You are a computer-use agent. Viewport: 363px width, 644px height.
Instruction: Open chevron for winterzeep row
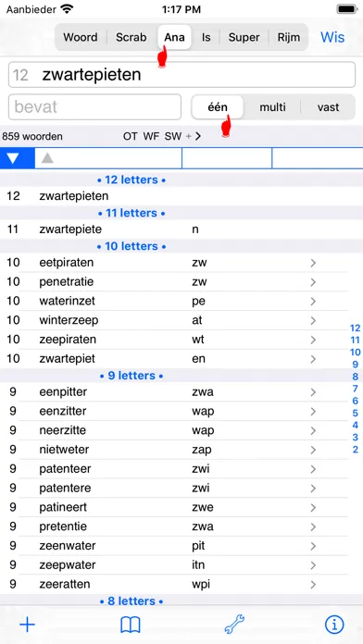tap(313, 320)
